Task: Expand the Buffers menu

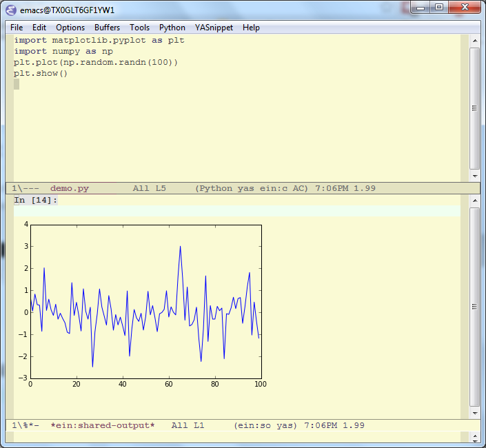Action: 107,28
